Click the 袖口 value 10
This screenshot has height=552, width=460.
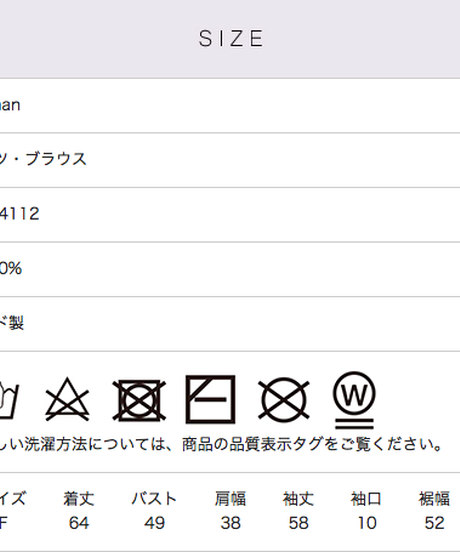tap(367, 523)
